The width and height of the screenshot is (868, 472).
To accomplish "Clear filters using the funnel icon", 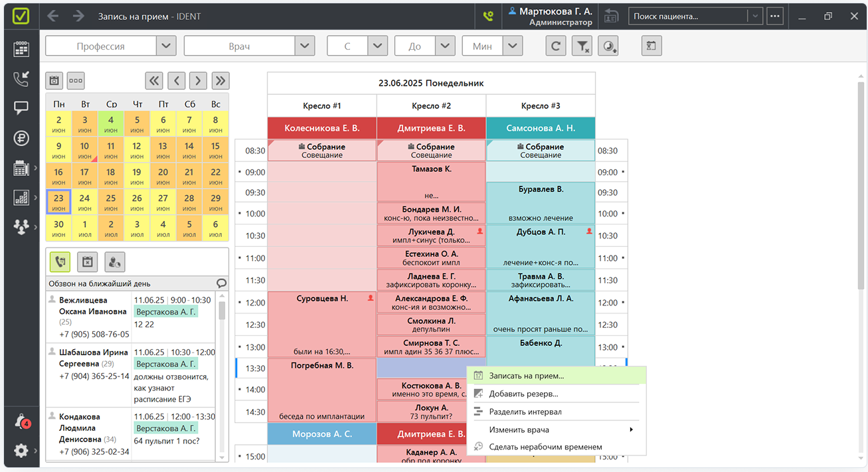I will [x=582, y=46].
